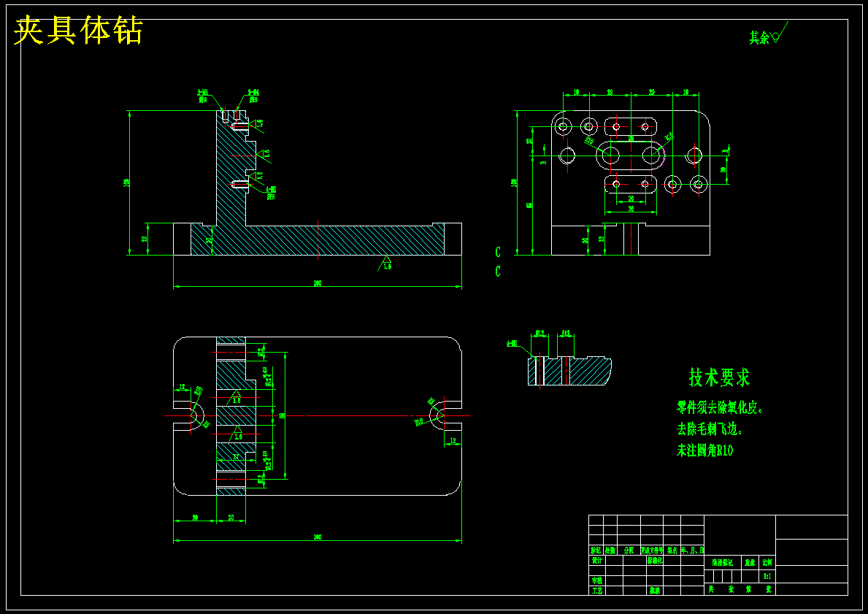Select the 1:1 scale value
Viewport: 868px width, 614px height.
click(x=767, y=576)
